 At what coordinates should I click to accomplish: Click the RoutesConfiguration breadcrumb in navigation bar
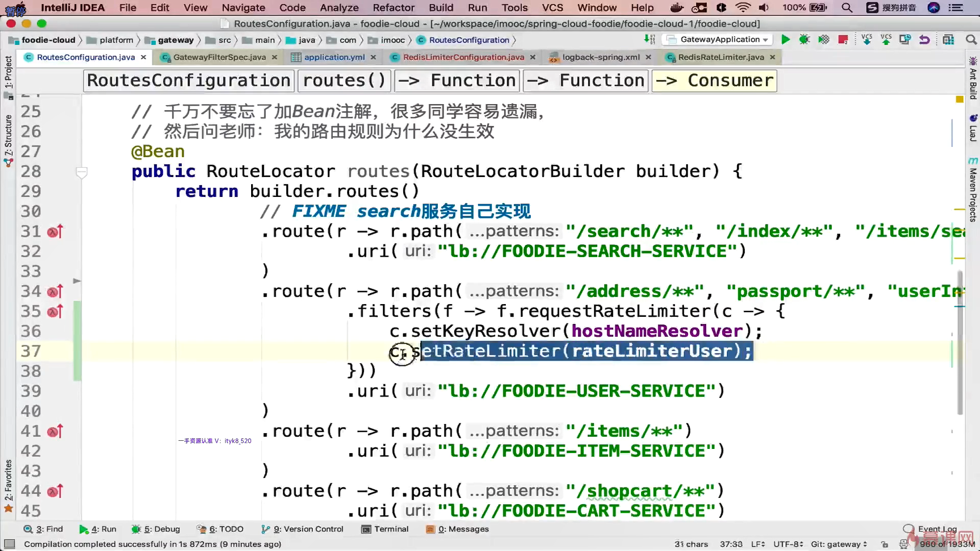[469, 40]
